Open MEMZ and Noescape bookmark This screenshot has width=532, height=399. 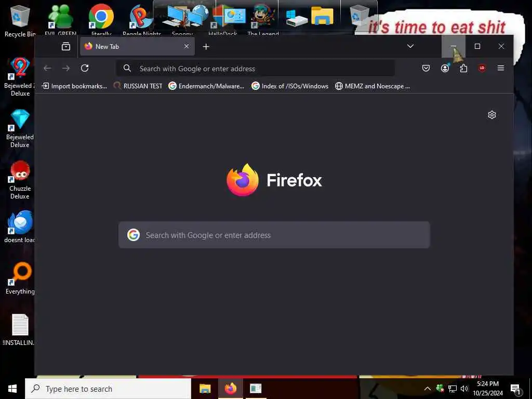pyautogui.click(x=372, y=86)
